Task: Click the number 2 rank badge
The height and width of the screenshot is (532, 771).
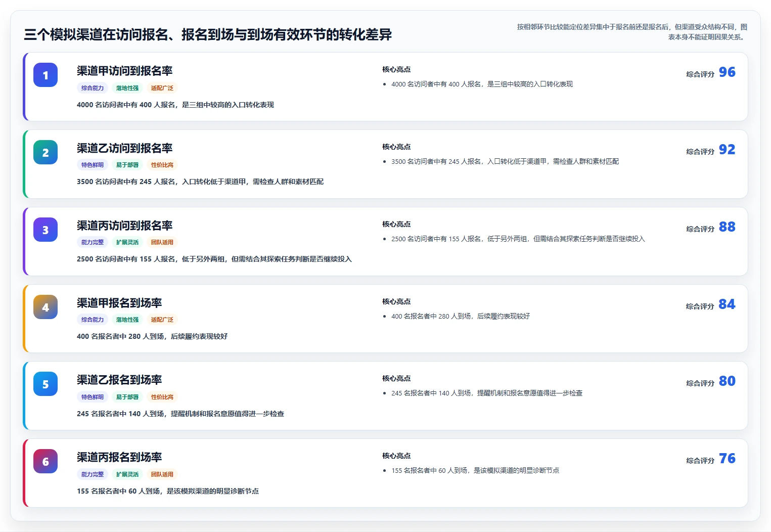Action: [46, 152]
